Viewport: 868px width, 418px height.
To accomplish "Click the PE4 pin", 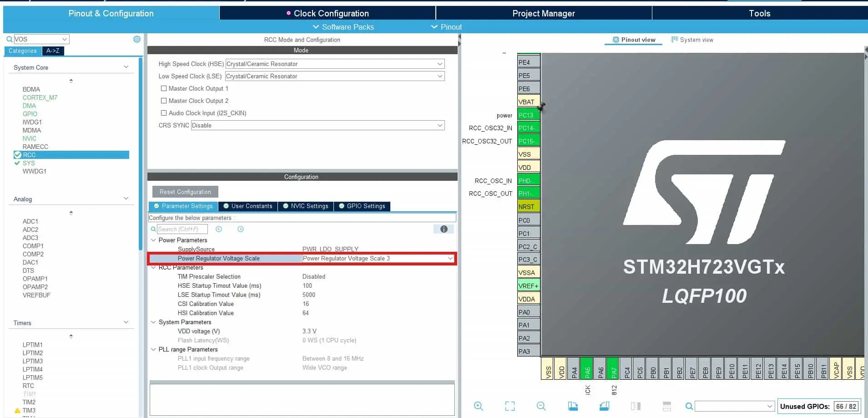I will coord(529,62).
